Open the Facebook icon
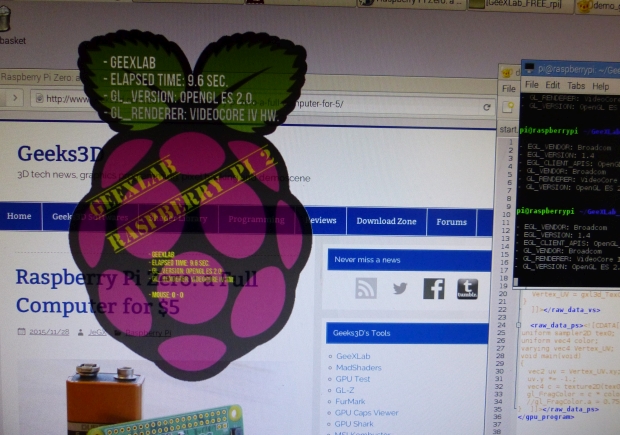 [x=434, y=288]
